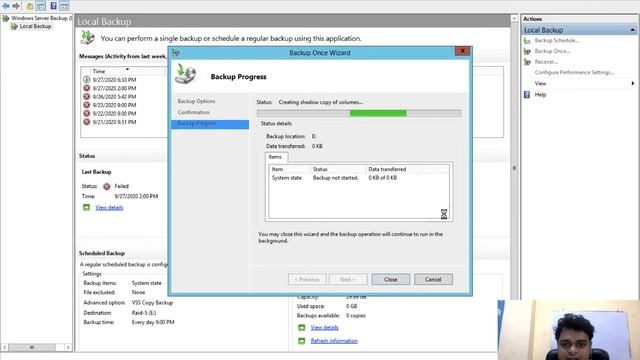
Task: Click green icon beside Last Backup View details
Action: [x=86, y=207]
